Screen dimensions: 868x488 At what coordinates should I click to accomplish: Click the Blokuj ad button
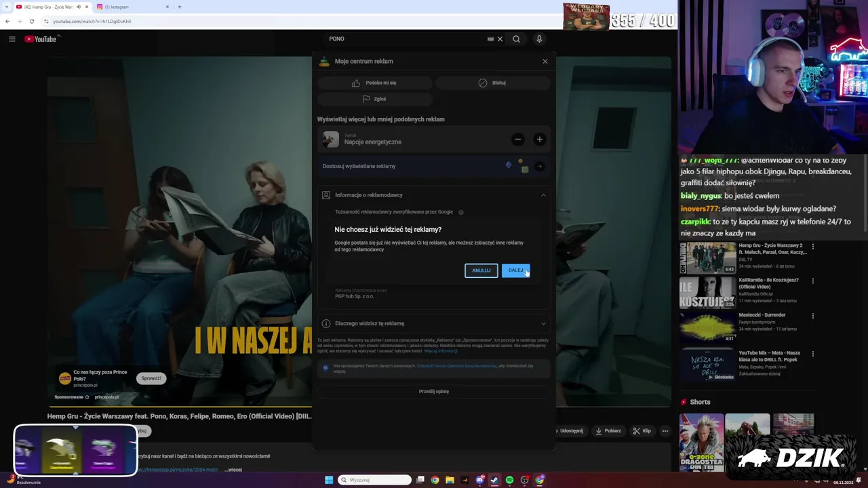(492, 83)
